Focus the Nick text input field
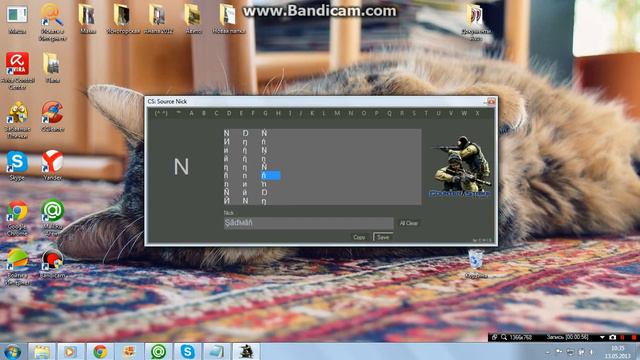Viewport: 640px width, 360px height. click(x=309, y=223)
